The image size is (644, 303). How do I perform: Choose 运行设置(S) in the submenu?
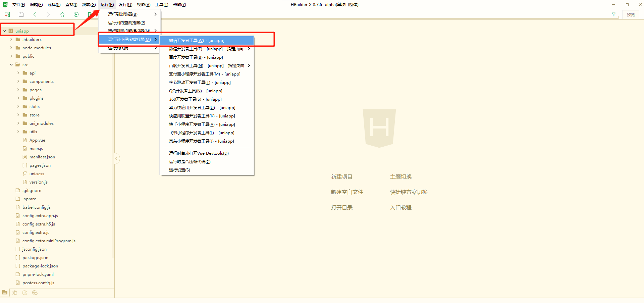coord(207,170)
